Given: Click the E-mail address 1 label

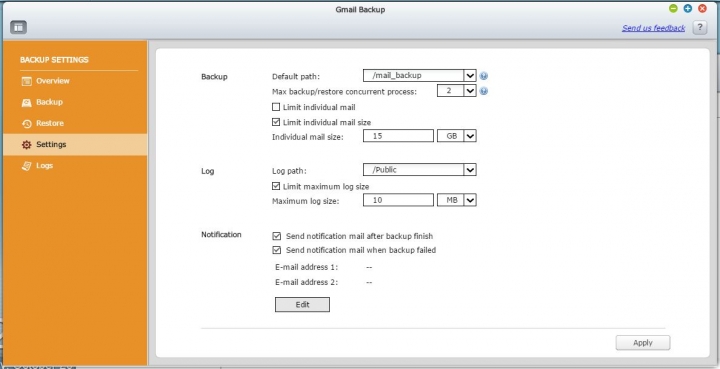Looking at the screenshot, I should coord(306,267).
